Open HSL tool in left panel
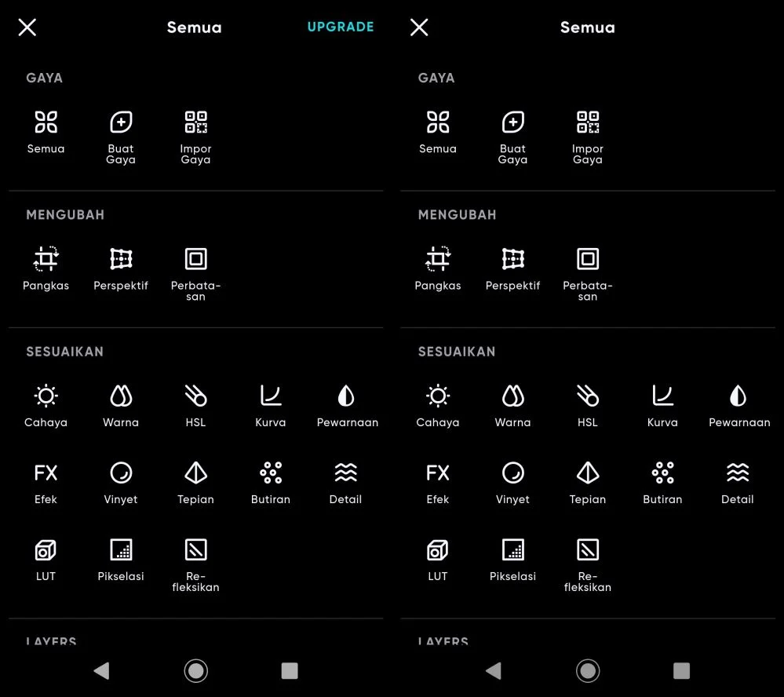Image resolution: width=784 pixels, height=697 pixels. pos(196,406)
